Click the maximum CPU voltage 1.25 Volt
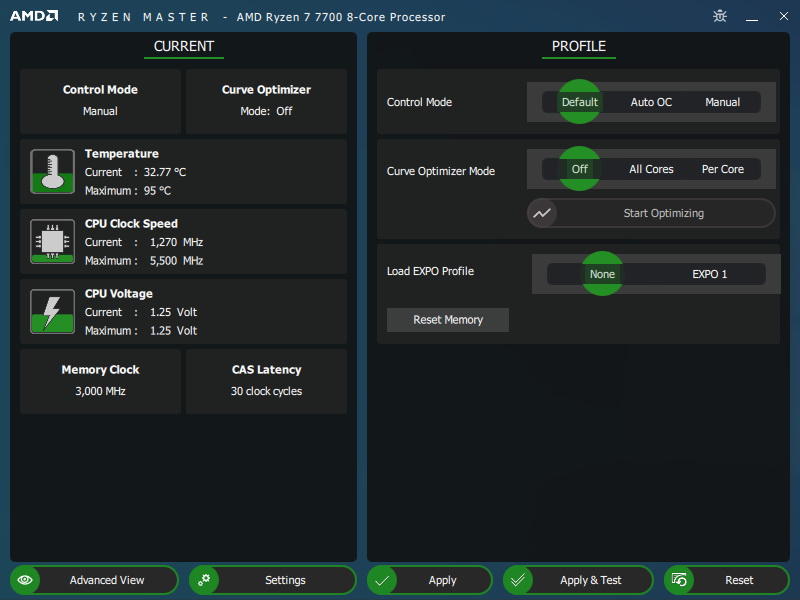Screen dimensions: 800x600 173,331
